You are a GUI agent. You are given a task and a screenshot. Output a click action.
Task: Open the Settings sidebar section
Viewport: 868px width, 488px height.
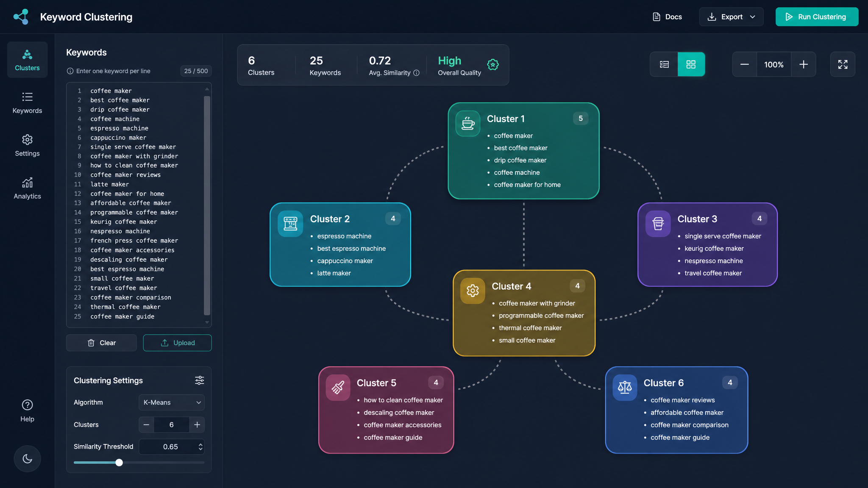click(27, 145)
